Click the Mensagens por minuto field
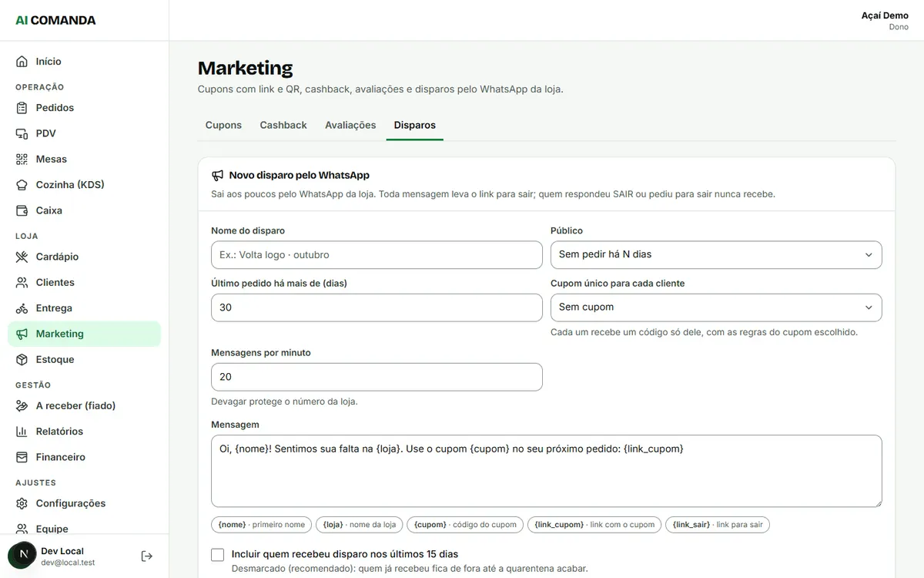The image size is (924, 578). tap(377, 377)
